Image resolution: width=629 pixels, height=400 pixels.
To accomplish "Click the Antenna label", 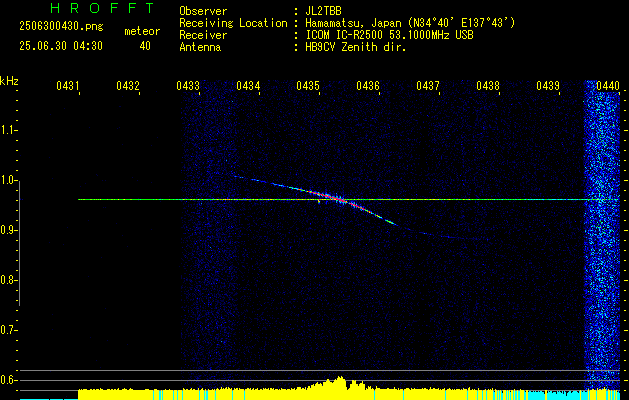I will [x=200, y=47].
